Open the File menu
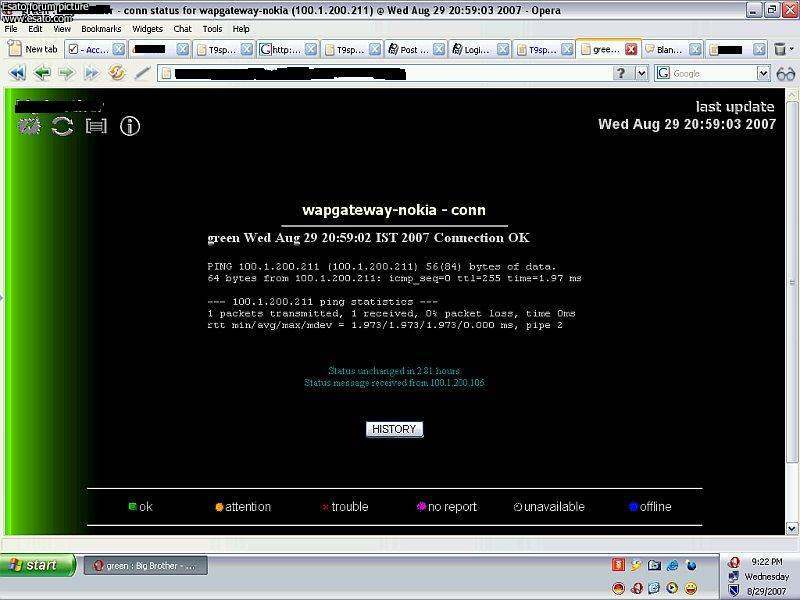Screen dimensions: 800x600 click(x=11, y=29)
